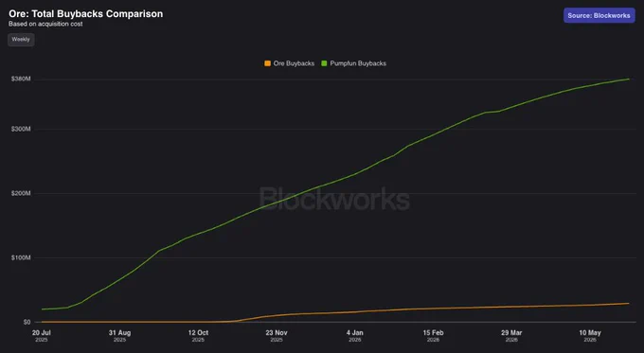
Task: Click the $200M y-axis label
Action: [x=21, y=193]
